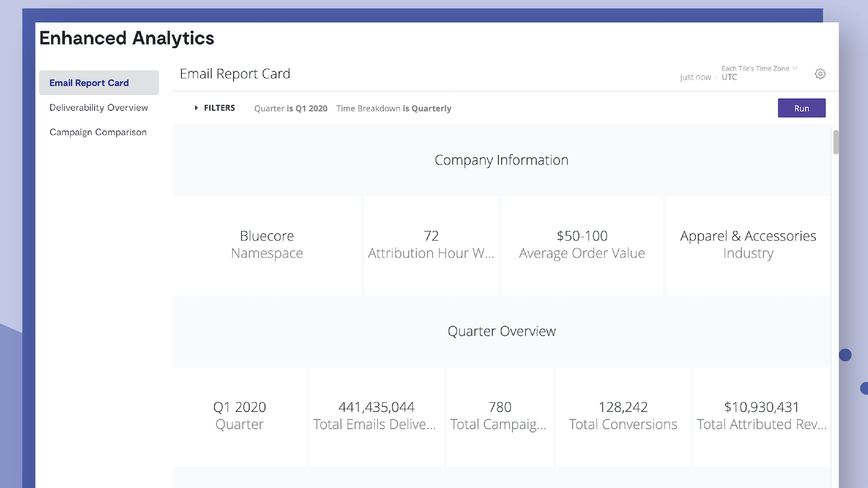
Task: Select the 128,242 Total Conversions tile
Action: point(623,416)
